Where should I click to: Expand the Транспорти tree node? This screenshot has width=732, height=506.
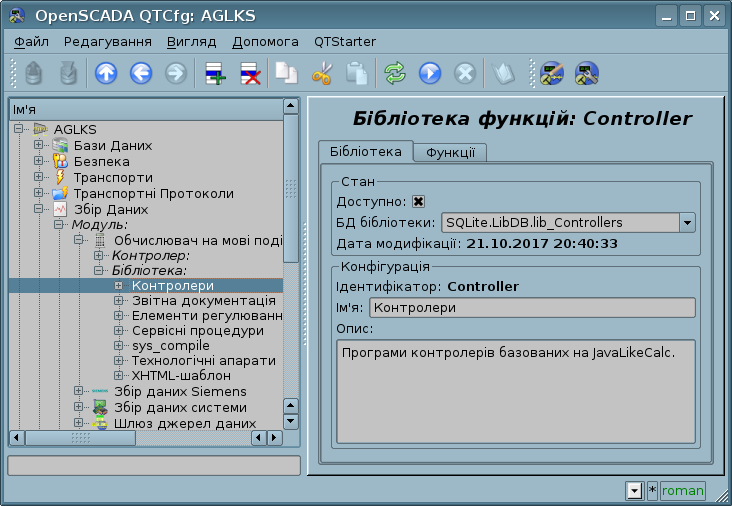coord(38,177)
